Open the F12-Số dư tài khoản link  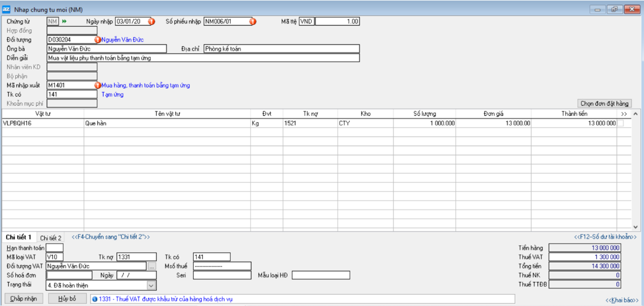[605, 237]
